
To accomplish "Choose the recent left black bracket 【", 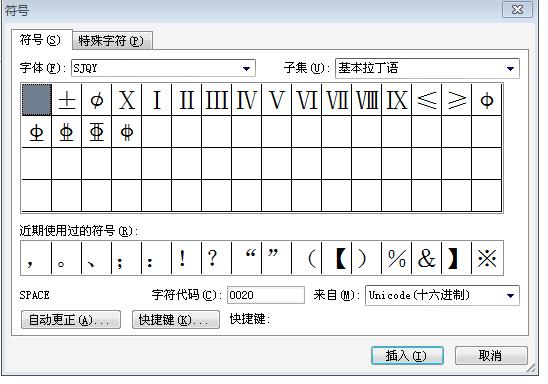I will [x=337, y=258].
